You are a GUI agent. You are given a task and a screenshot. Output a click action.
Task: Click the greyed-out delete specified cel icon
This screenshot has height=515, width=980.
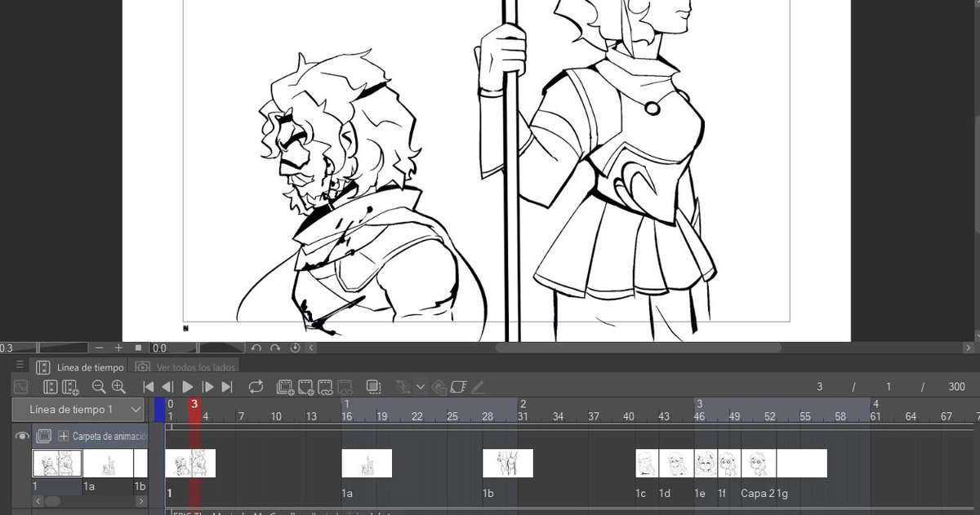pyautogui.click(x=345, y=387)
